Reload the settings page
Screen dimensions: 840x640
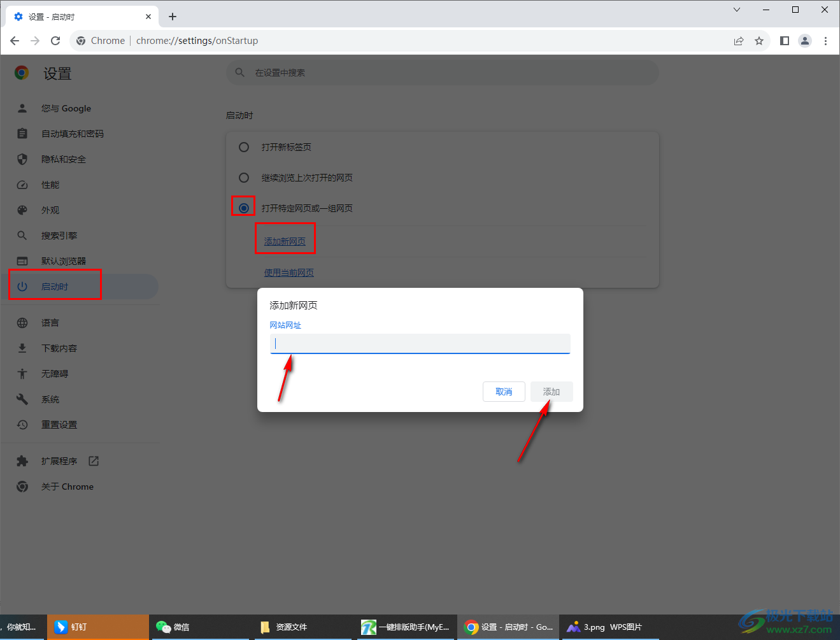(x=55, y=41)
